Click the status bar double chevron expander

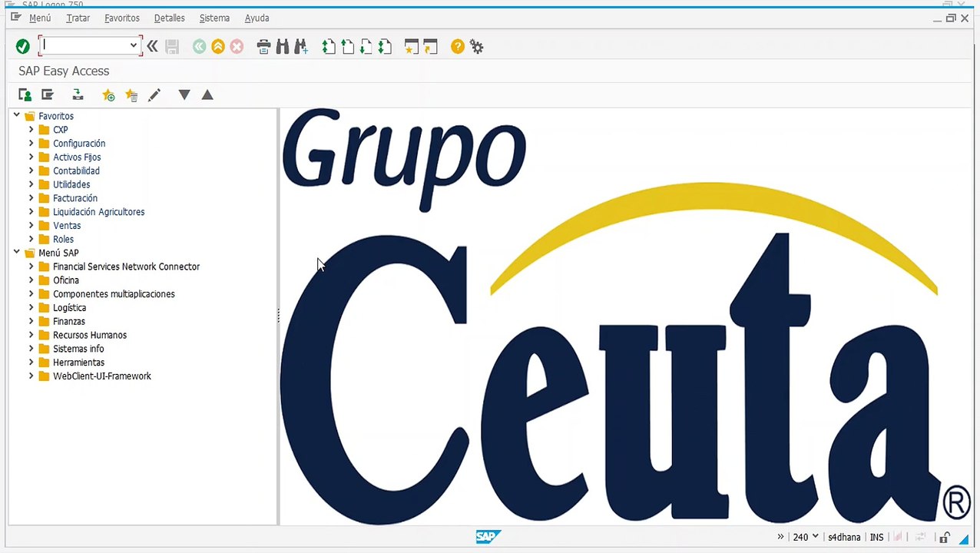(x=780, y=537)
